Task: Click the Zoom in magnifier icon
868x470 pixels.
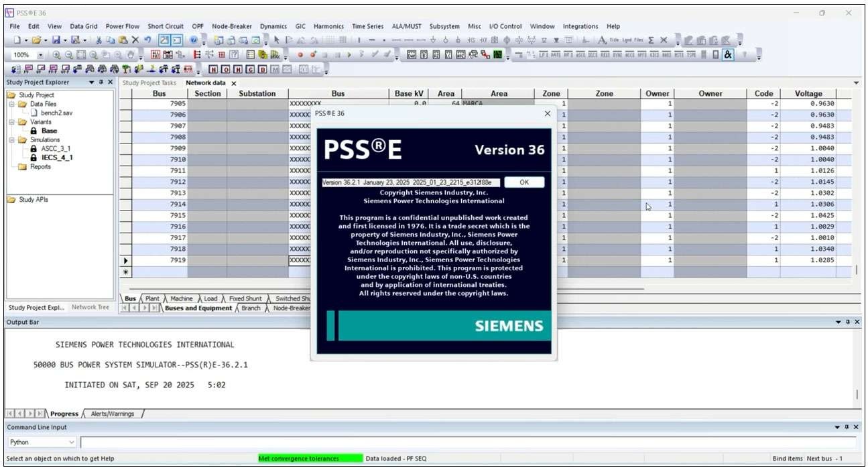Action: coord(56,55)
